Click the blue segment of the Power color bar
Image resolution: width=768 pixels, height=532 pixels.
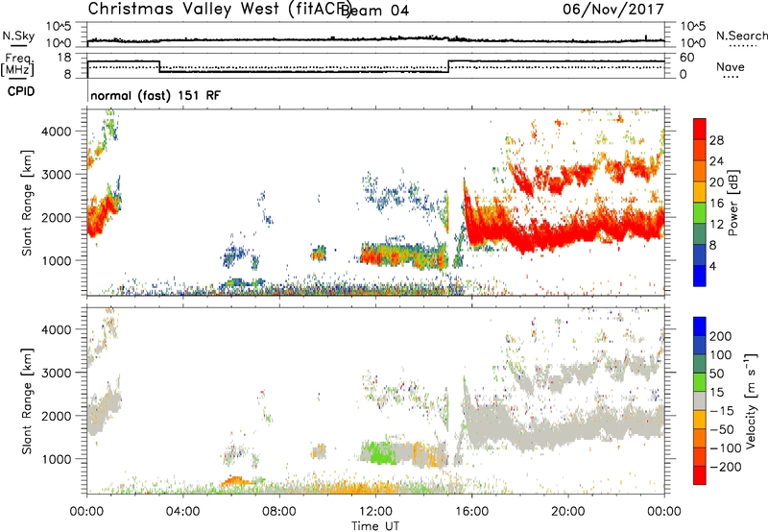tap(700, 276)
